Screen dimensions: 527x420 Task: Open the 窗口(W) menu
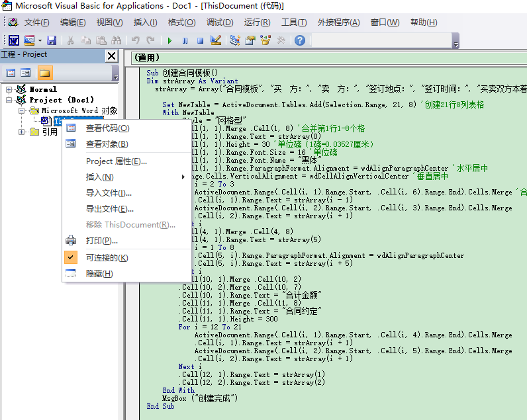point(385,22)
